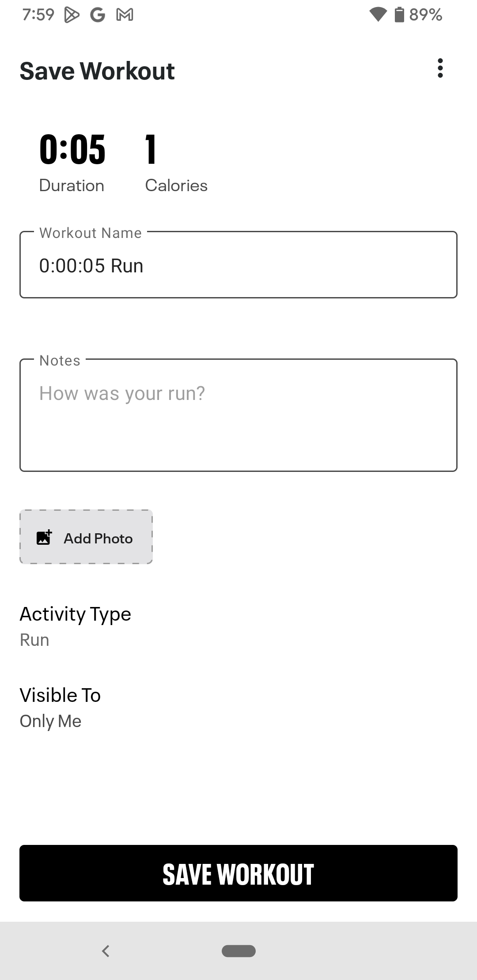477x980 pixels.
Task: Tap the Run activity value
Action: tap(34, 640)
